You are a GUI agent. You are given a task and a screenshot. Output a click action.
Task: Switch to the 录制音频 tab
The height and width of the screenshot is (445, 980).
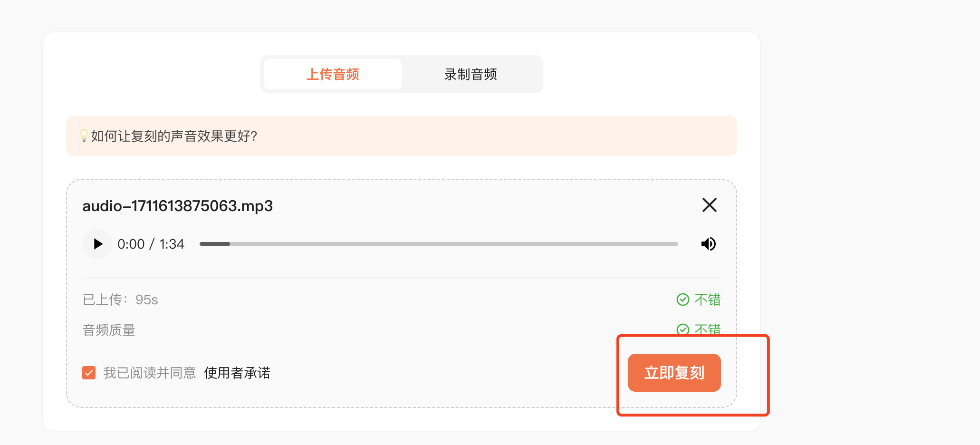[x=471, y=74]
